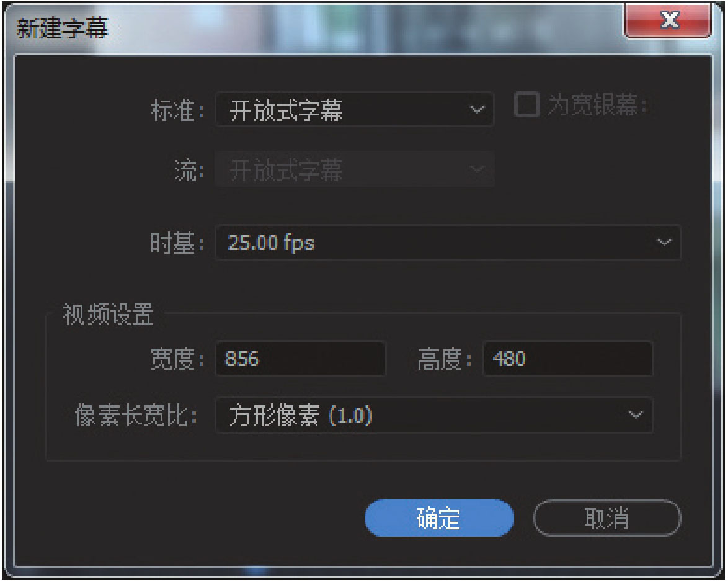Open the 标准 开放式字幕 dropdown

pyautogui.click(x=354, y=110)
